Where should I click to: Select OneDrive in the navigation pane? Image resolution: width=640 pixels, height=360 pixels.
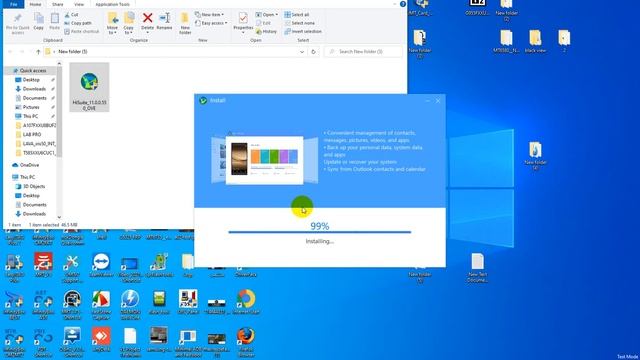pyautogui.click(x=26, y=165)
